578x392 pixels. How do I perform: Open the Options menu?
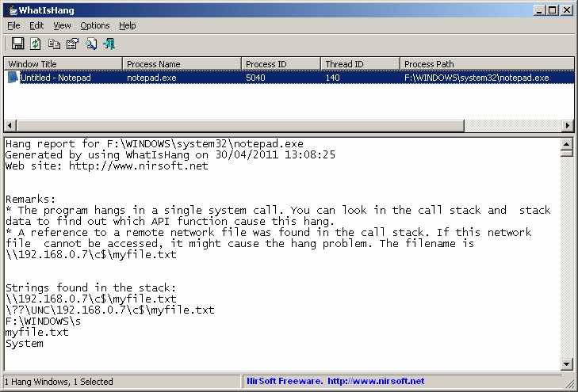pyautogui.click(x=95, y=25)
